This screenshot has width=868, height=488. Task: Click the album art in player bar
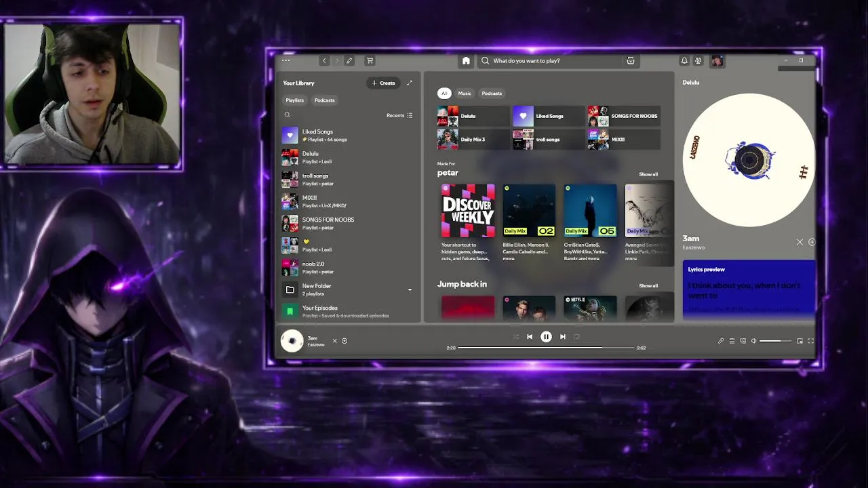tap(292, 341)
